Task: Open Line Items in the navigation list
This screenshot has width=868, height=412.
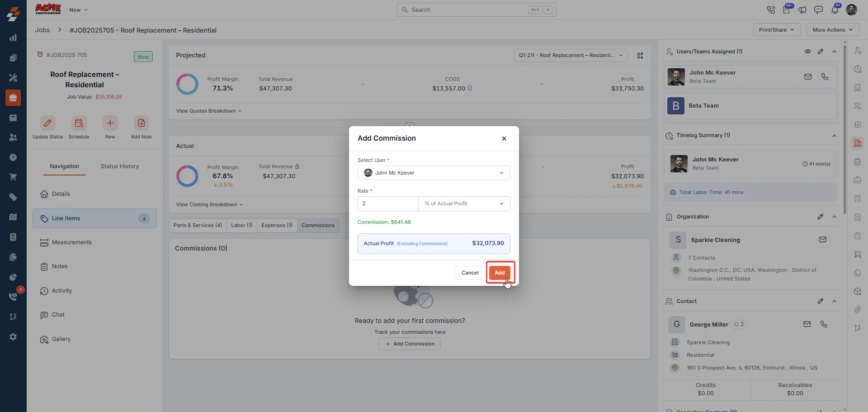Action: (x=94, y=218)
